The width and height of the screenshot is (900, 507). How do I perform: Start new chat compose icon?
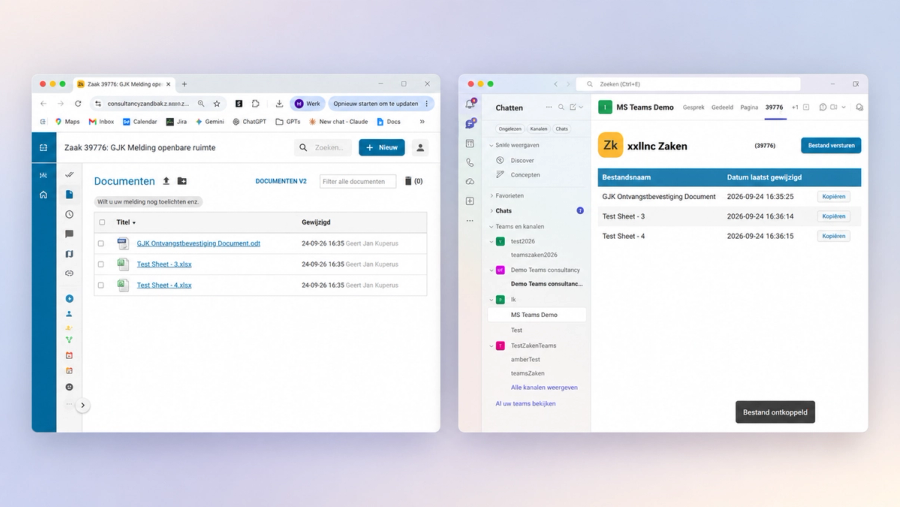click(x=573, y=107)
